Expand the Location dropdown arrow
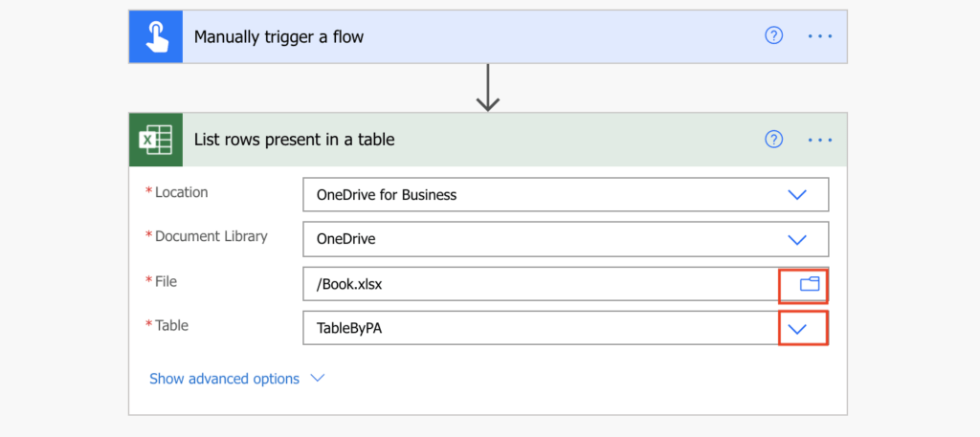The width and height of the screenshot is (980, 437). [797, 194]
